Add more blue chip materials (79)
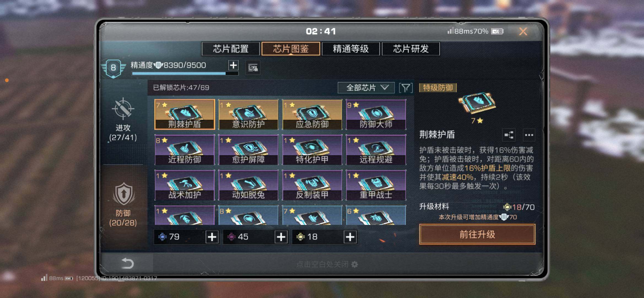This screenshot has width=644, height=298. [x=212, y=237]
